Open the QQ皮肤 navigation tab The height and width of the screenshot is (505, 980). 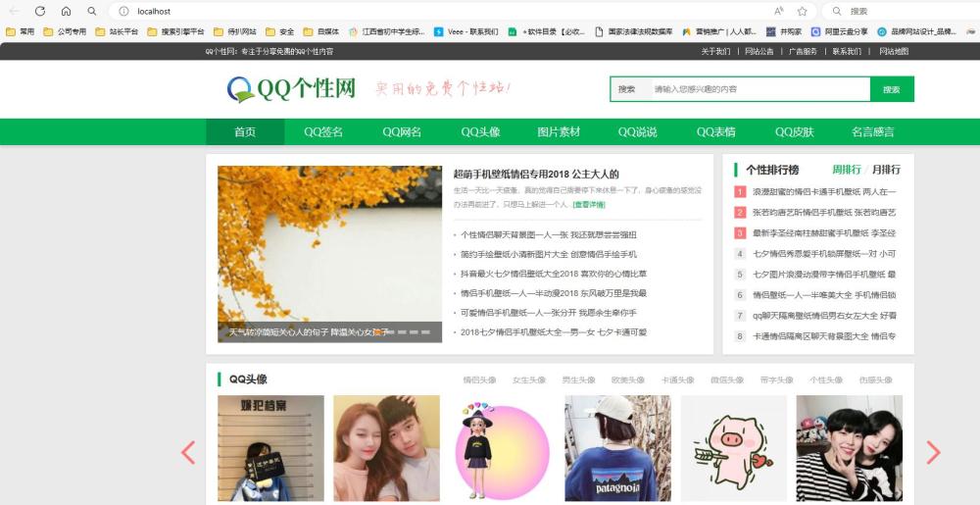[795, 131]
